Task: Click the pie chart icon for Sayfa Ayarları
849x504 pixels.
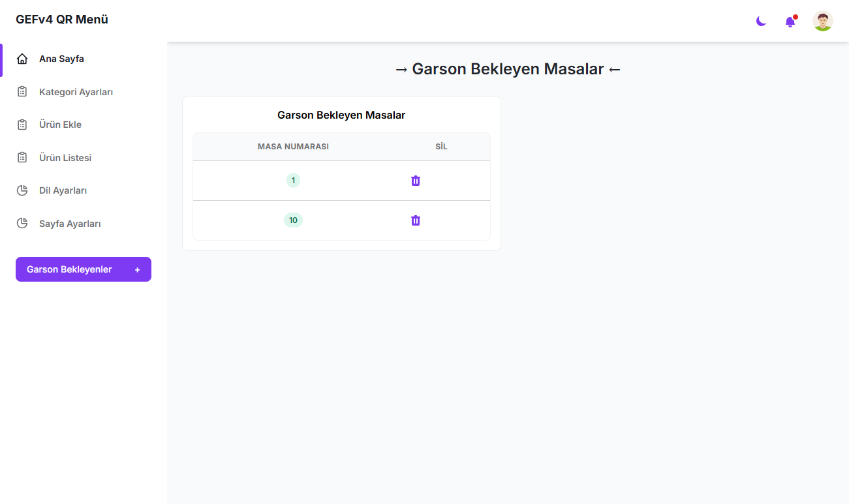Action: (x=22, y=224)
